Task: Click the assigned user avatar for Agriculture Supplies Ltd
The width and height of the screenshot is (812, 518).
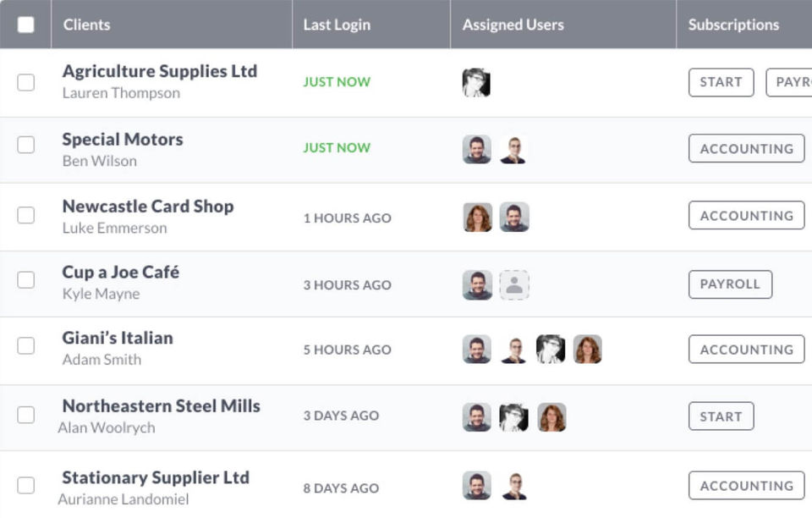Action: coord(476,83)
